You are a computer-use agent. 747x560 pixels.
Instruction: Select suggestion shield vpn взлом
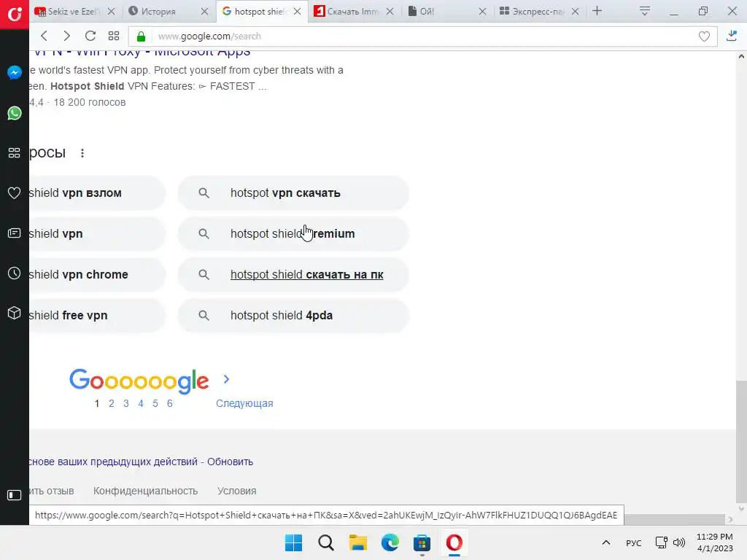(x=97, y=192)
